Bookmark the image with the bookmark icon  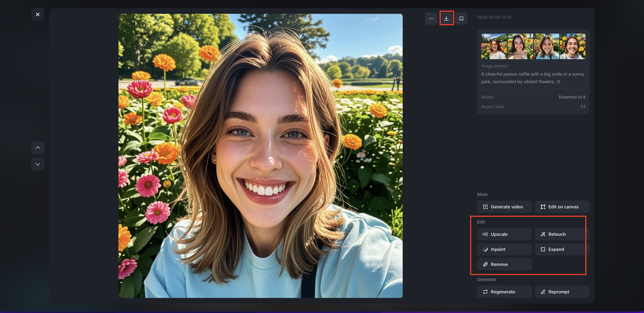461,19
